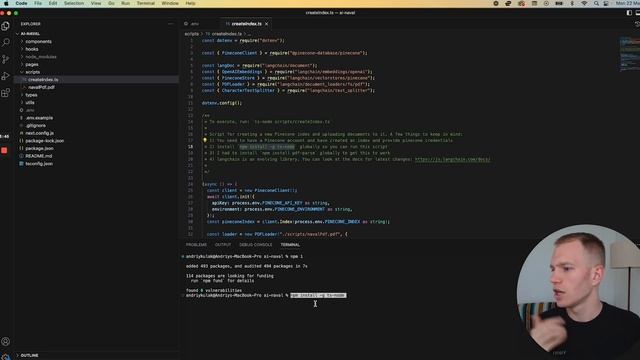Open the Accounts icon in activity bar

click(6, 341)
